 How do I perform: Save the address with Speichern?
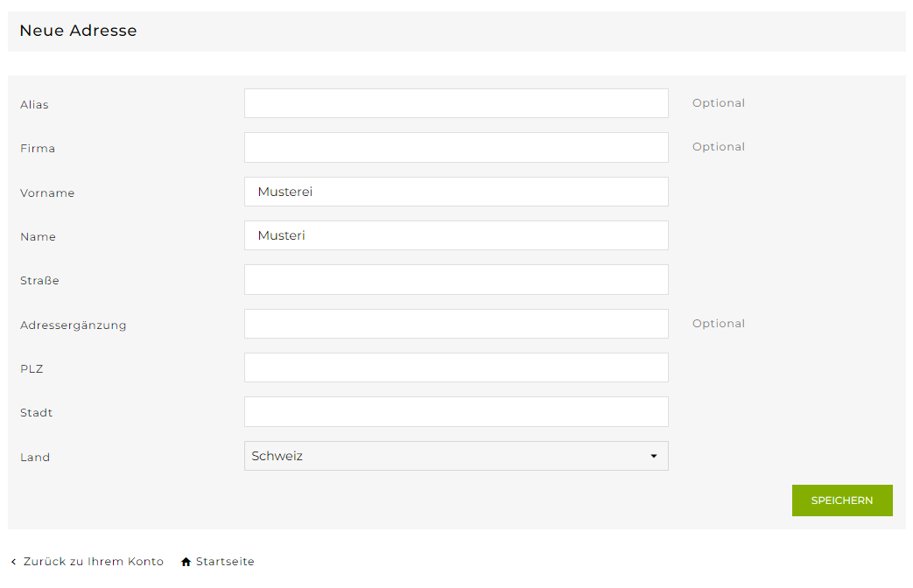tap(841, 500)
